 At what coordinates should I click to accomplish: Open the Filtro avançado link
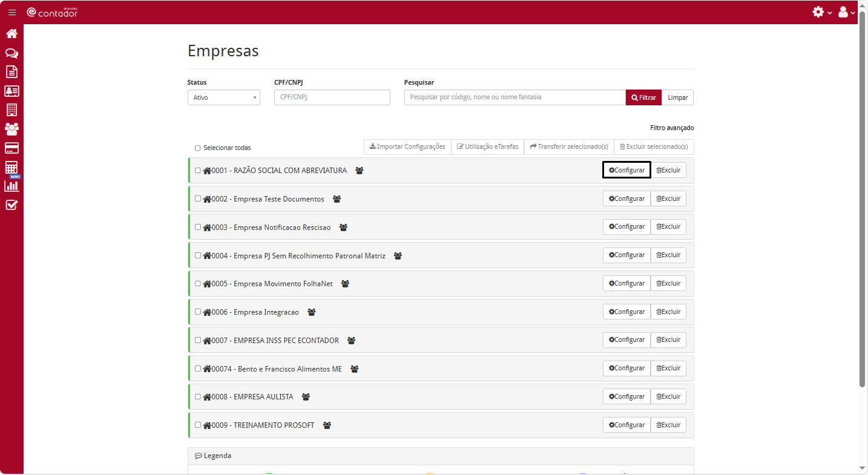coord(672,128)
